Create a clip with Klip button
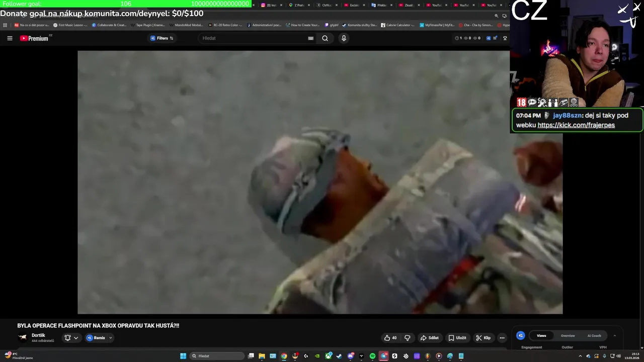Image resolution: width=644 pixels, height=362 pixels. click(484, 338)
